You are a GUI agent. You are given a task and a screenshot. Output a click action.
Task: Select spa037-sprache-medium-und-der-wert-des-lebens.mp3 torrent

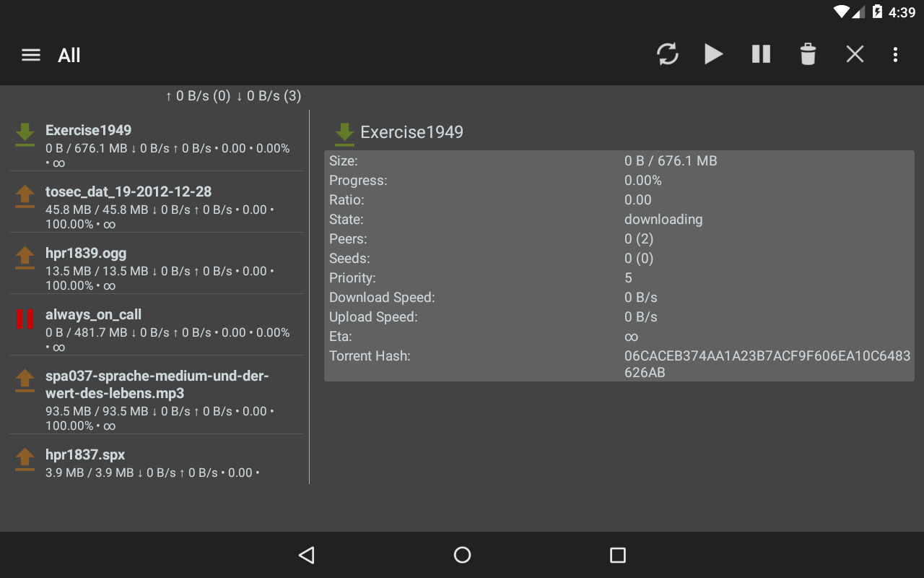pyautogui.click(x=157, y=395)
